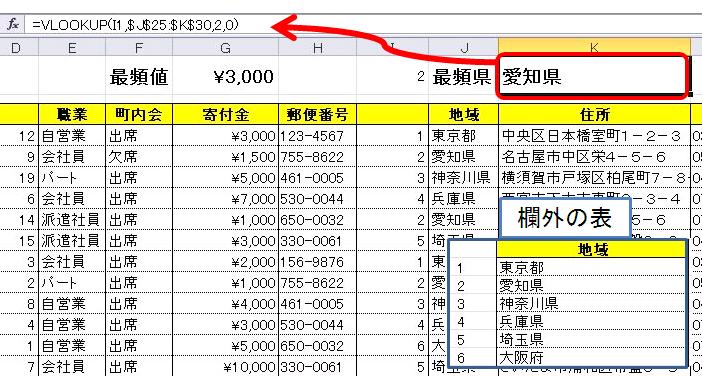Click number 6 in the lookup table

(x=461, y=358)
